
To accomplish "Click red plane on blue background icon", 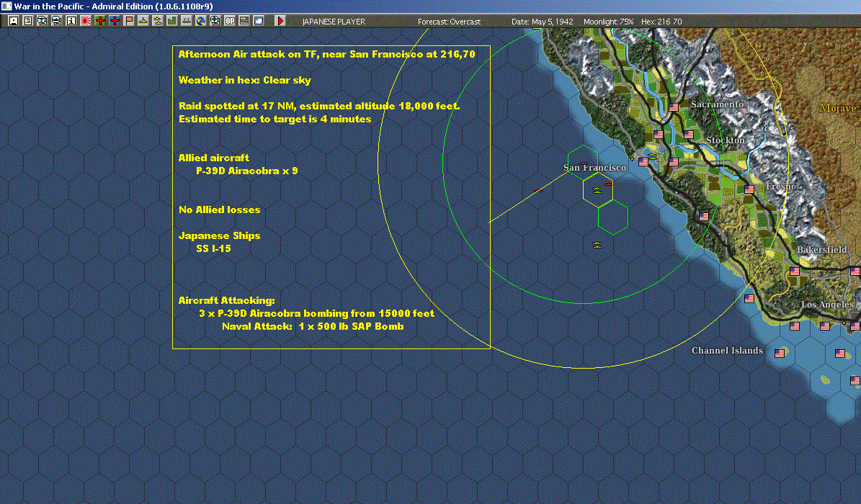I will tap(115, 21).
